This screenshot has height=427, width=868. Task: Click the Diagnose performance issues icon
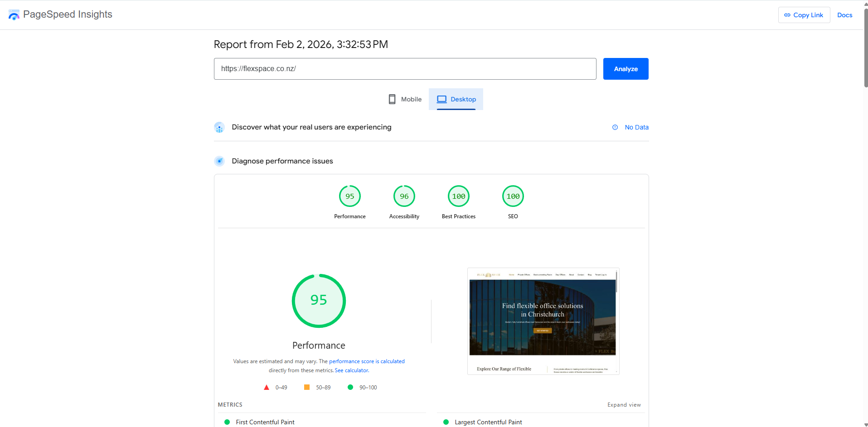219,161
